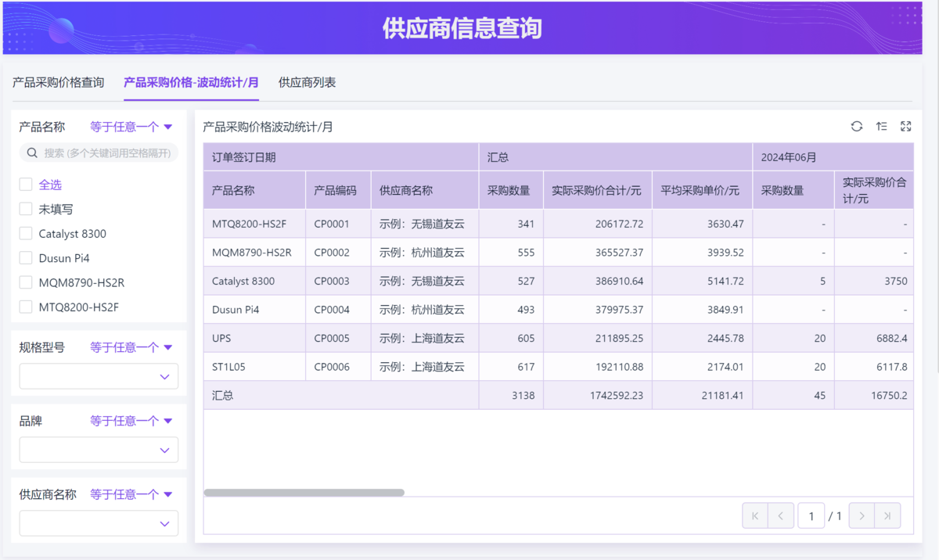The image size is (939, 560).
Task: Go to the next page of results
Action: pyautogui.click(x=862, y=516)
